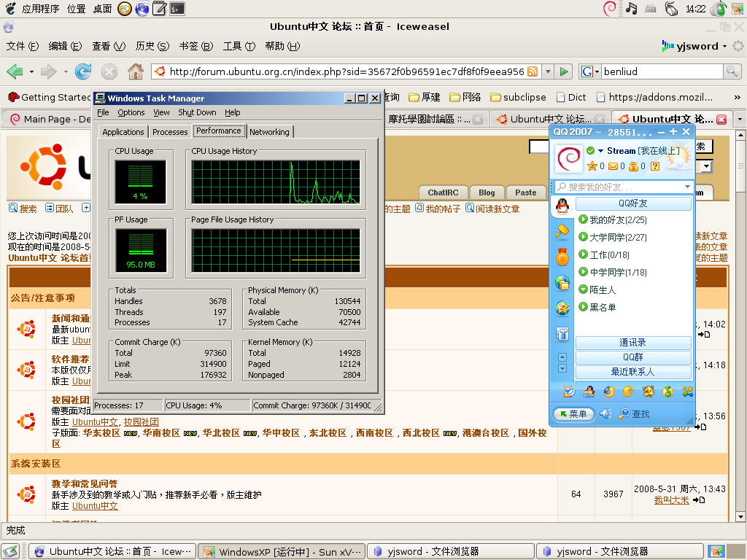Click the rightmost icon in the QQ bottom toolbar
Screen dimensions: 747x560
(687, 392)
